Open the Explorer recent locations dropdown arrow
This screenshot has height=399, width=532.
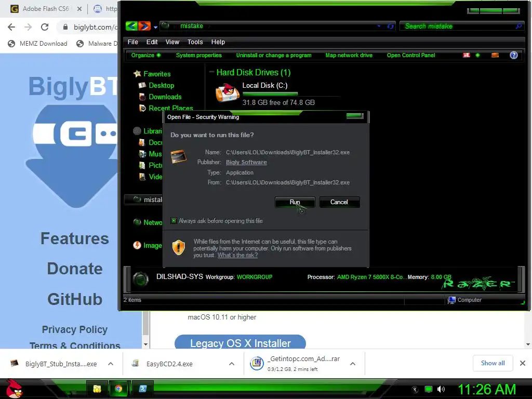155,27
